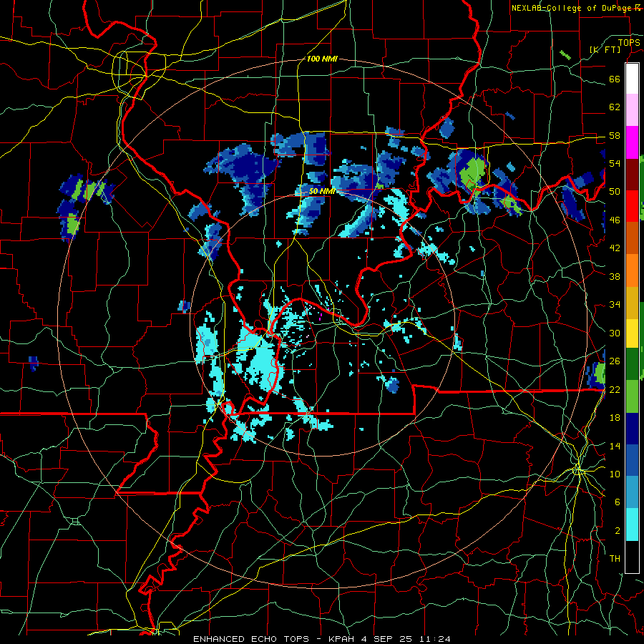Click the white swatch in the tops legend
The image size is (644, 644).
[632, 79]
